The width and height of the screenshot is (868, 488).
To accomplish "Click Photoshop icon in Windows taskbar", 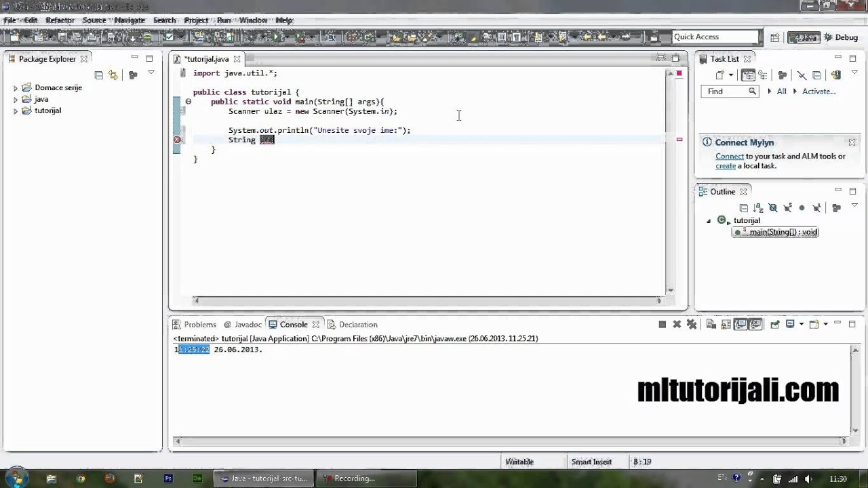I will 168,479.
